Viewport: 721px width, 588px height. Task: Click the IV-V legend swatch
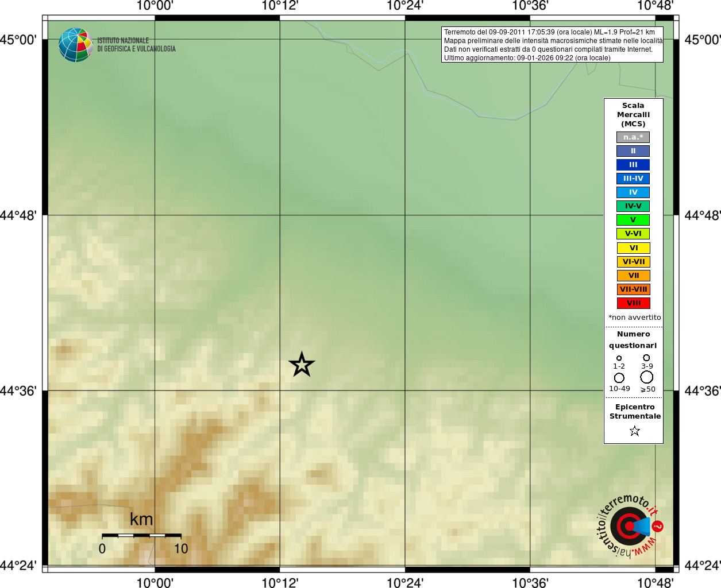pos(633,206)
